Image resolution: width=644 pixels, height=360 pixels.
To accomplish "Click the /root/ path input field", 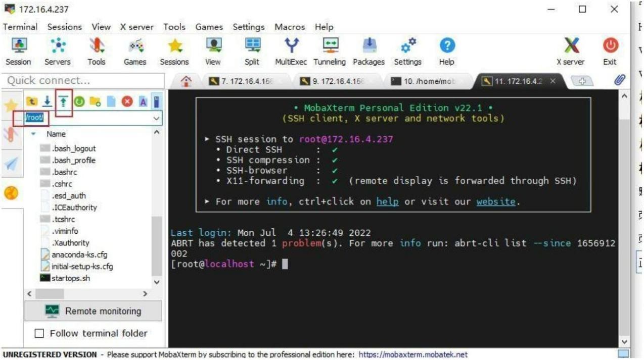I will [87, 118].
